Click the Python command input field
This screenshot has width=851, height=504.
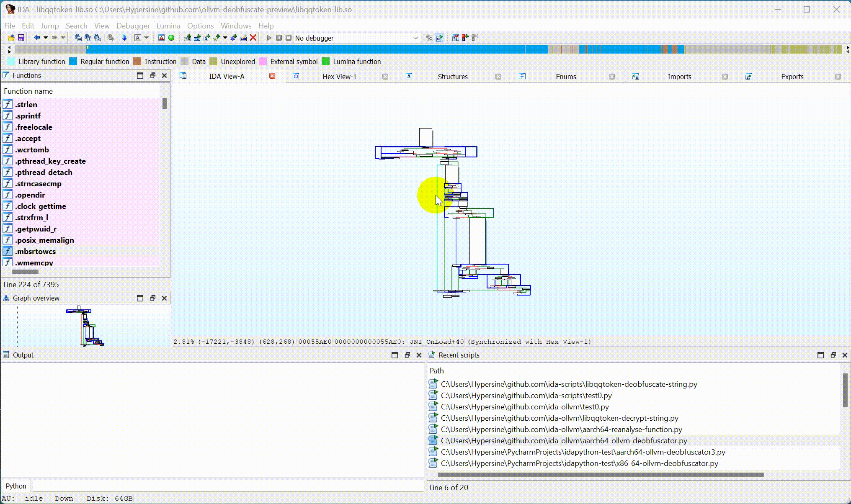[x=228, y=486]
